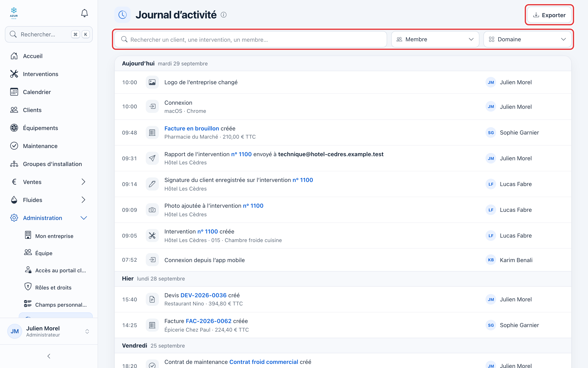Click the sidebar Rechercher field
This screenshot has height=368, width=588.
[49, 34]
